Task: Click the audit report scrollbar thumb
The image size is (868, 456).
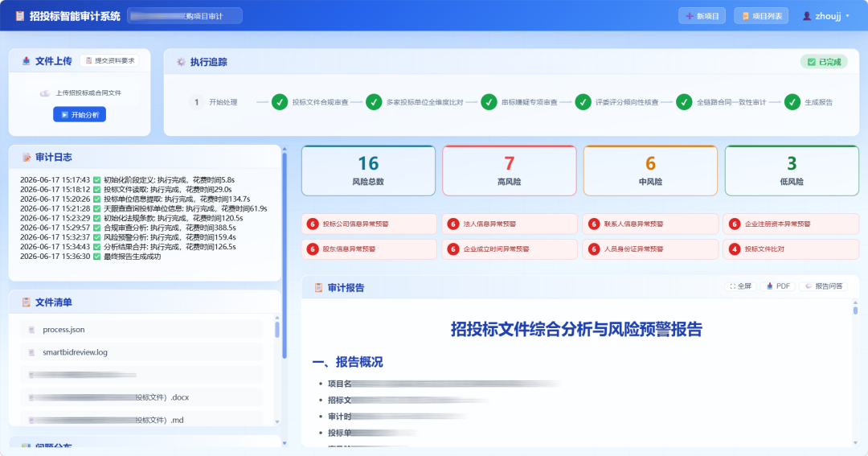Action: pos(855,309)
